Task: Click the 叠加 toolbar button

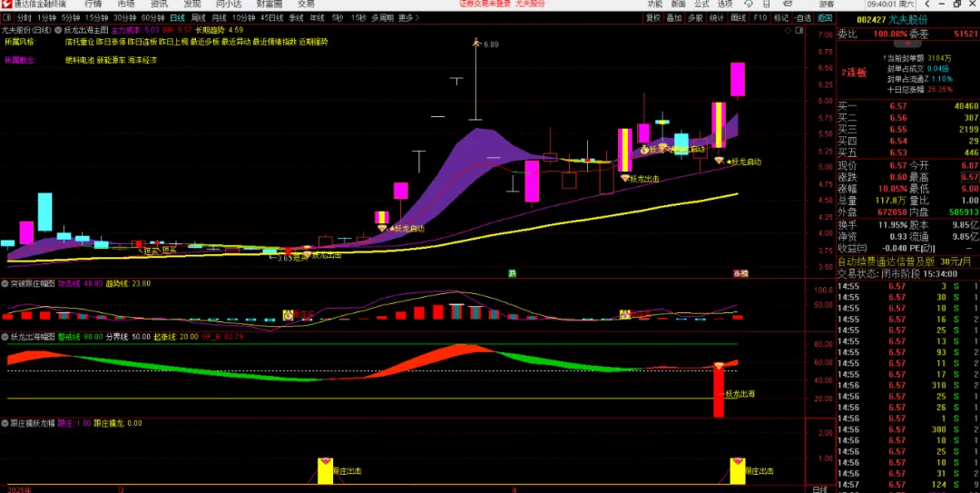Action: [673, 18]
